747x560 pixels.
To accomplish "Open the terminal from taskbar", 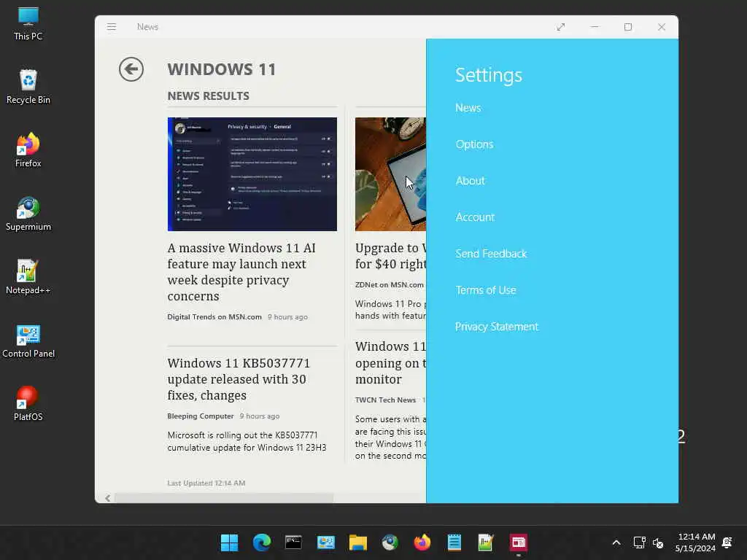I will click(x=293, y=542).
